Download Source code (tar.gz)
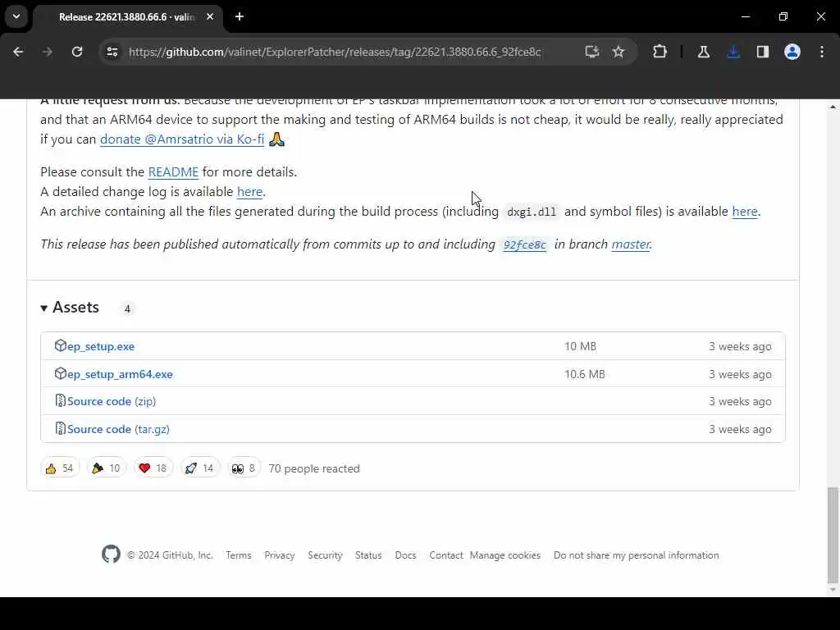840x630 pixels. pyautogui.click(x=118, y=430)
